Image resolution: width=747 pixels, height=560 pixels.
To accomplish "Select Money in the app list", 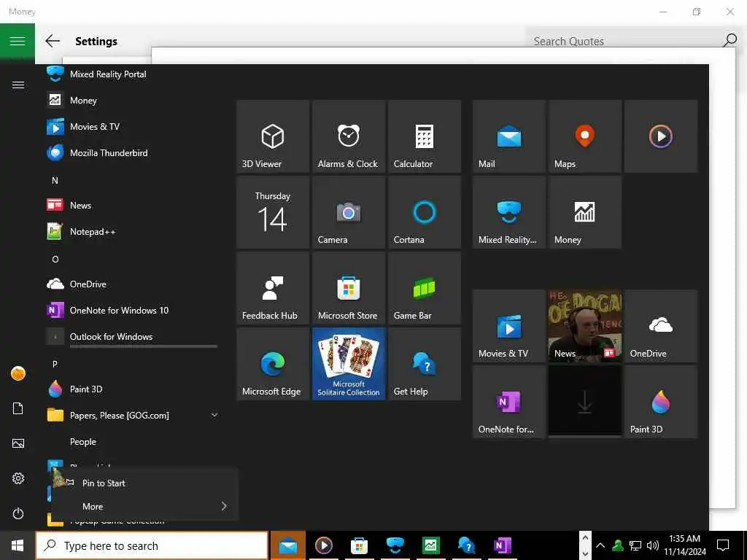I will pyautogui.click(x=133, y=101).
